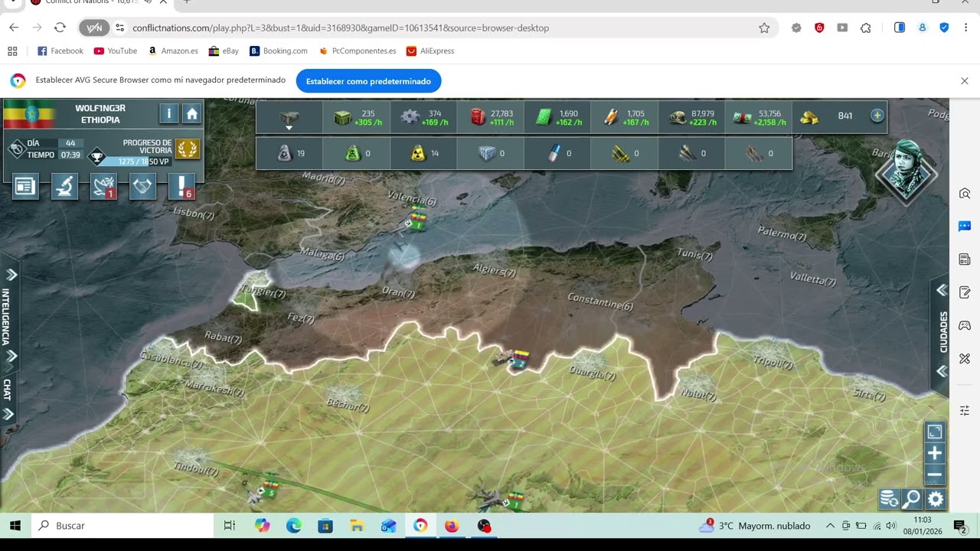
Task: Open the victory laurel wreath icon
Action: [188, 148]
